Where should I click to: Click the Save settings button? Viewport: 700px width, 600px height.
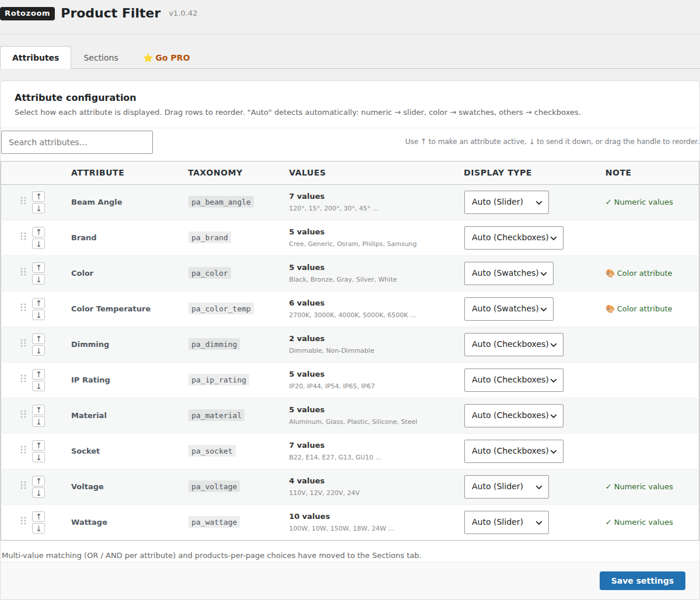point(642,581)
